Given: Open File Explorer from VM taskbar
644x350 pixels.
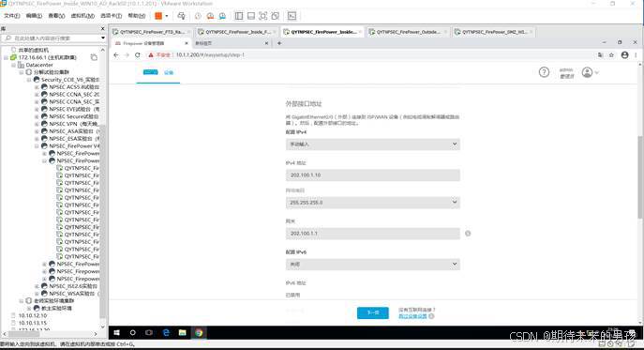Looking at the screenshot, I should coord(183,333).
